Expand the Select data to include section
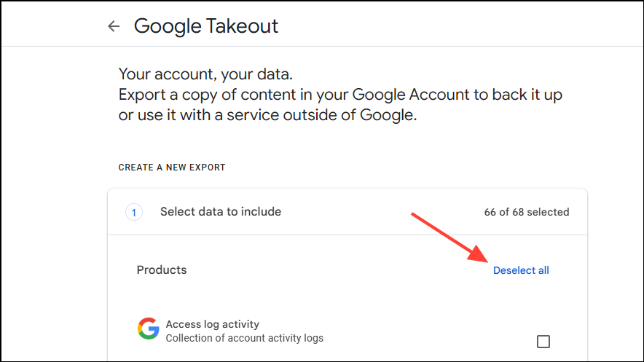Image resolution: width=644 pixels, height=362 pixels. (x=347, y=212)
